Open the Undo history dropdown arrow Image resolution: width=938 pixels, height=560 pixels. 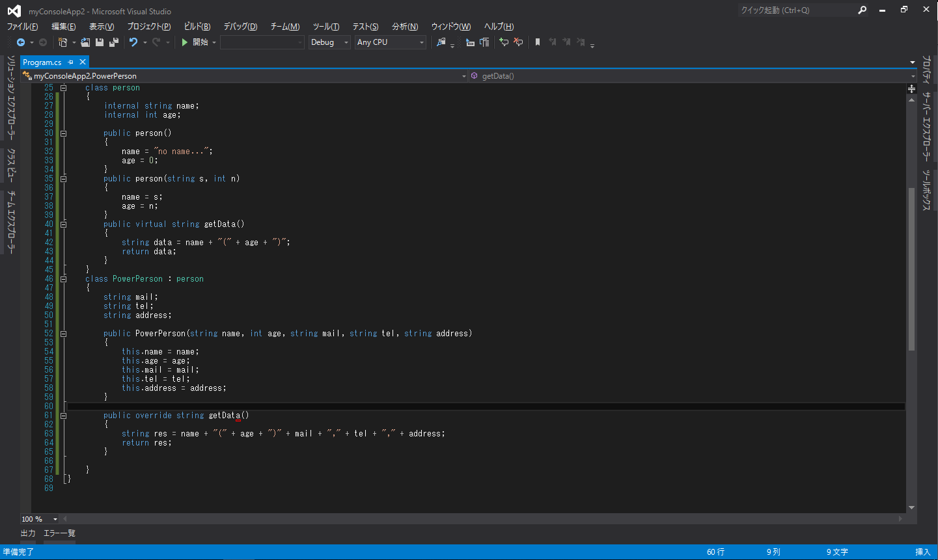pyautogui.click(x=145, y=42)
